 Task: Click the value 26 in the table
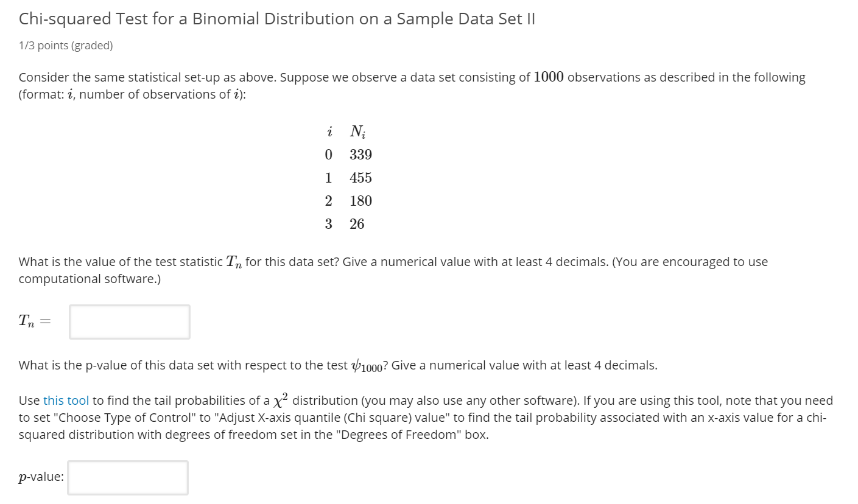[x=357, y=223]
